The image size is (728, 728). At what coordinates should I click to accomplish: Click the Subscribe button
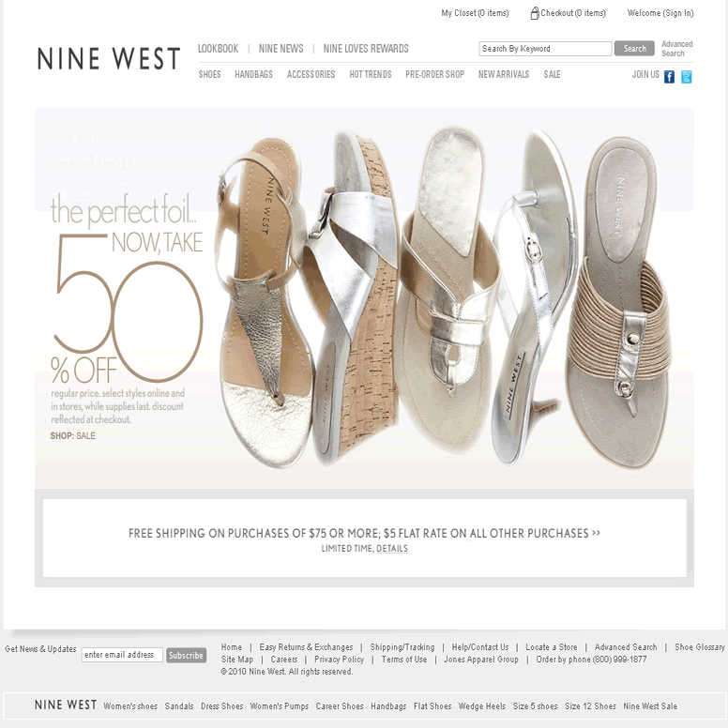186,655
